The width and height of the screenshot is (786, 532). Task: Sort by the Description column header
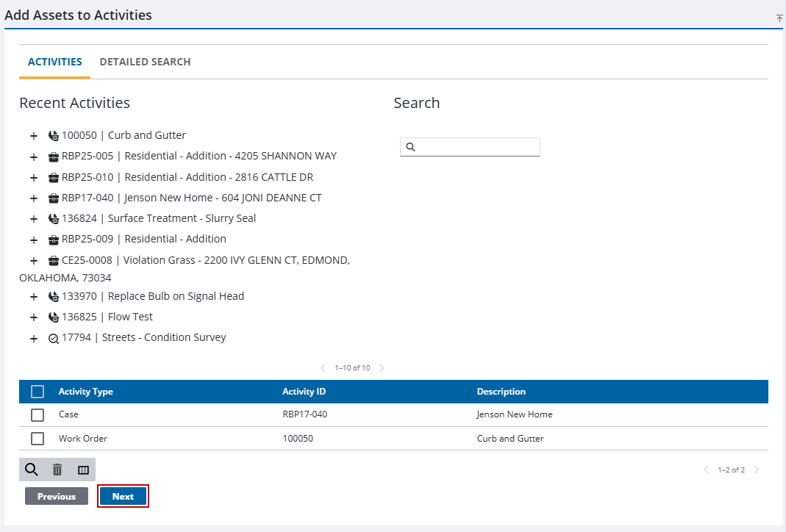tap(501, 392)
